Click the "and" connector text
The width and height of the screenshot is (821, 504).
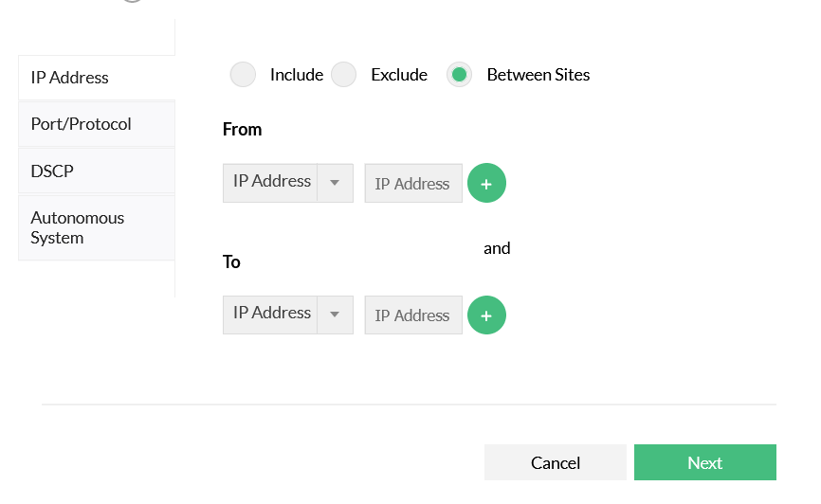coord(497,248)
